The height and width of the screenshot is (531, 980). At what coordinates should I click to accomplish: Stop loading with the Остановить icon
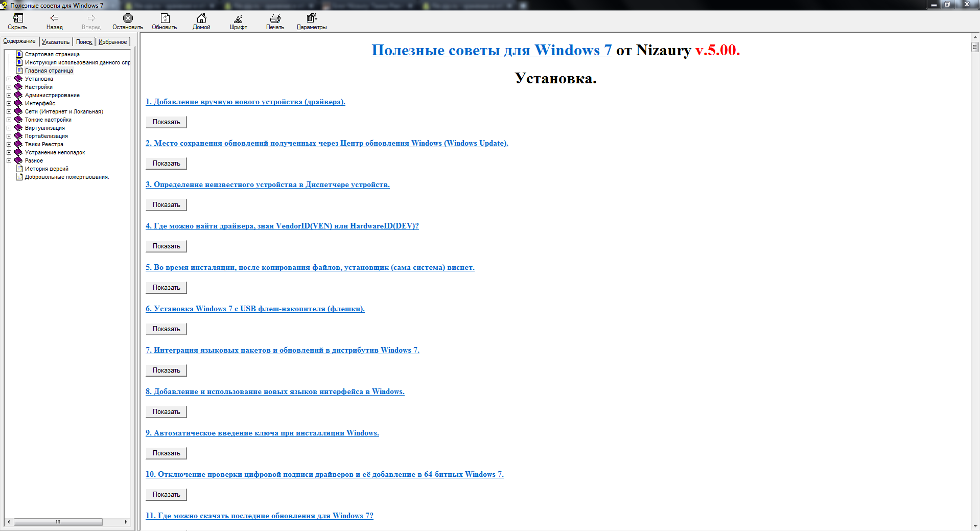point(128,18)
